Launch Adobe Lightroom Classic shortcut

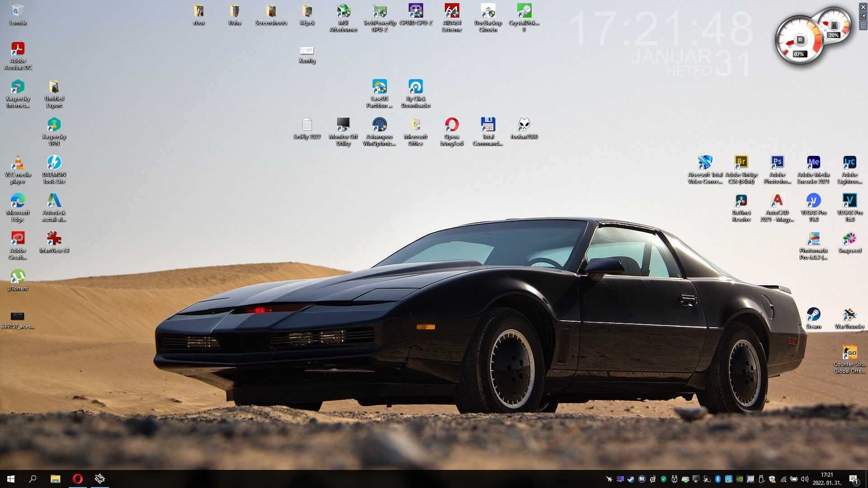[x=849, y=170]
